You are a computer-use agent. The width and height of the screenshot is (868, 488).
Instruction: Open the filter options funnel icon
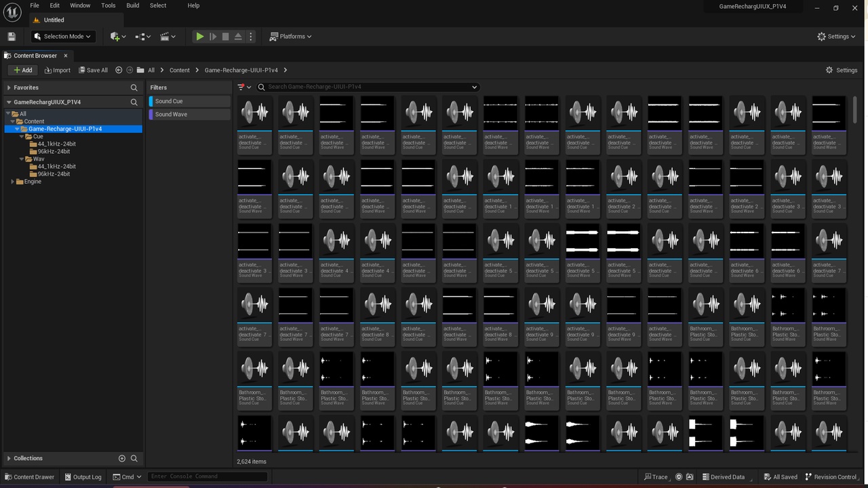pos(244,87)
